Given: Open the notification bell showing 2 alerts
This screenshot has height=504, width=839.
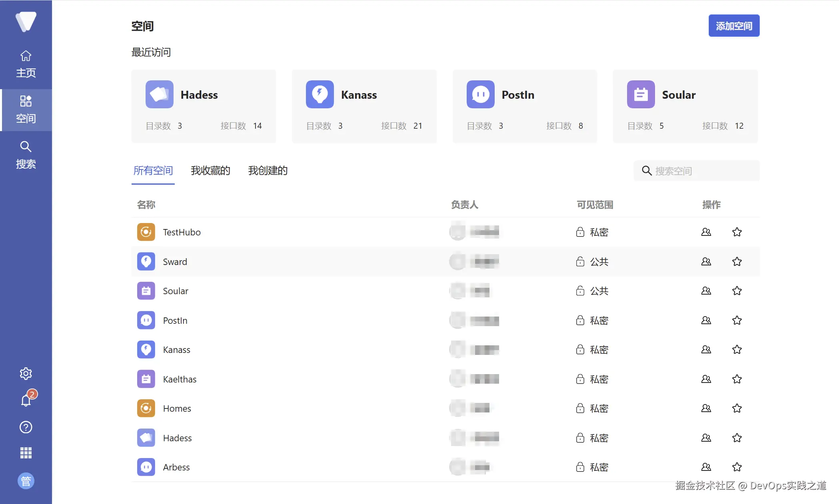Looking at the screenshot, I should (26, 400).
